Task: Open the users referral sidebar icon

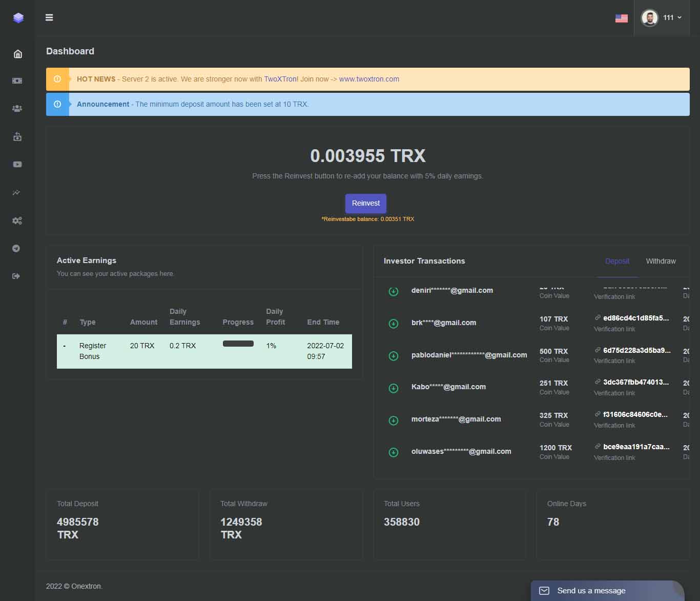Action: tap(17, 109)
